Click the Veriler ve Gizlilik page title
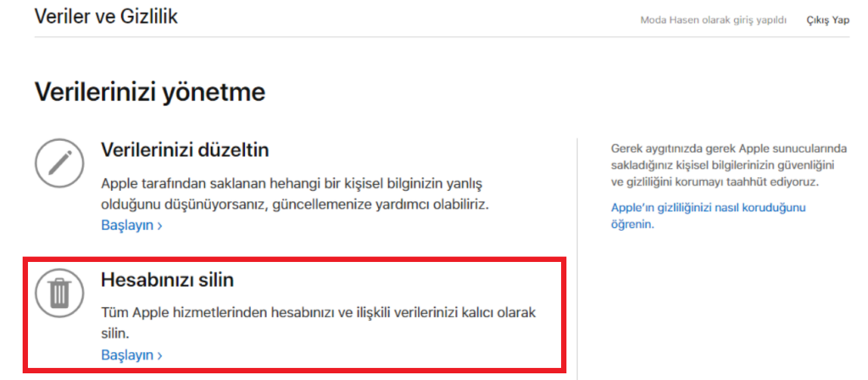This screenshot has height=380, width=868. click(x=106, y=16)
